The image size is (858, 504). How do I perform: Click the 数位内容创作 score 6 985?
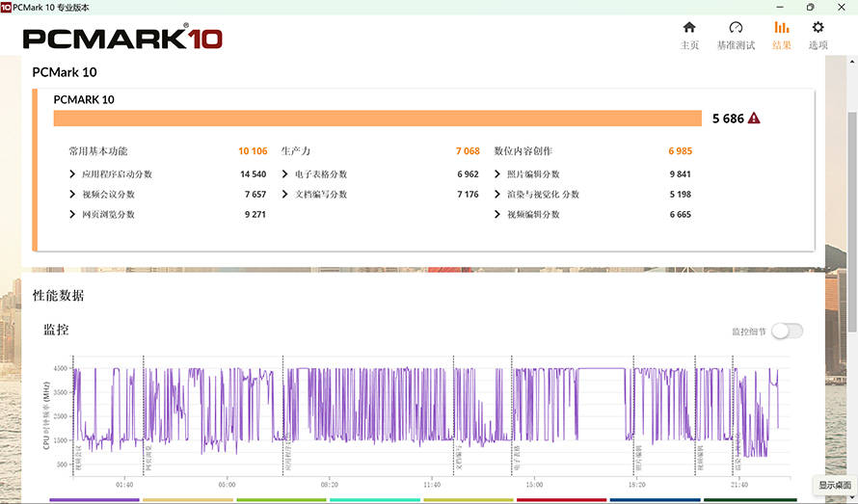point(681,151)
